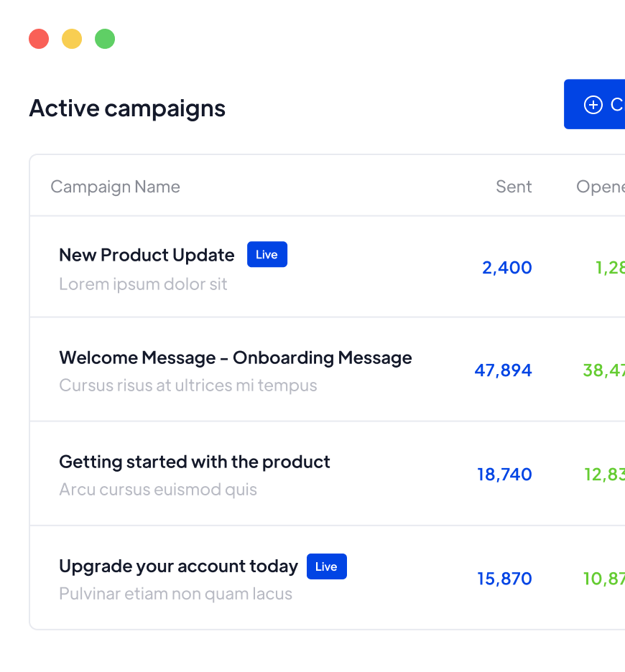Click the Active campaigns heading

127,108
